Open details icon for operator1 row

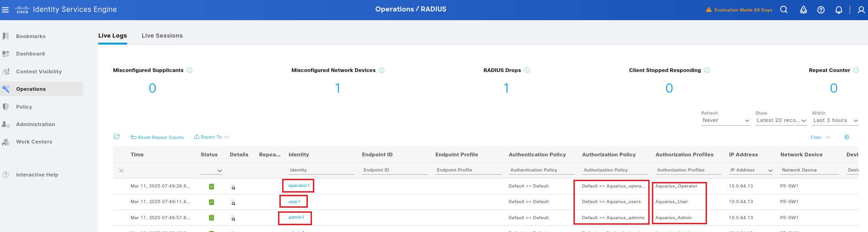tap(233, 187)
